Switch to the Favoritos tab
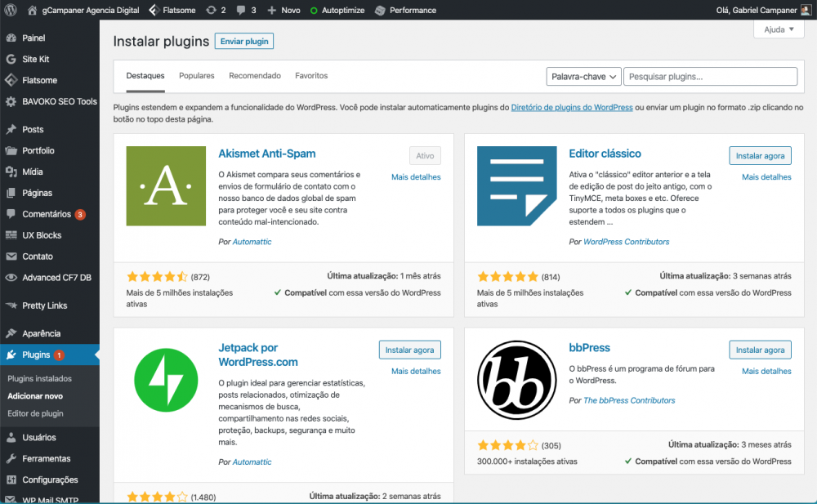Image resolution: width=817 pixels, height=504 pixels. pyautogui.click(x=311, y=76)
